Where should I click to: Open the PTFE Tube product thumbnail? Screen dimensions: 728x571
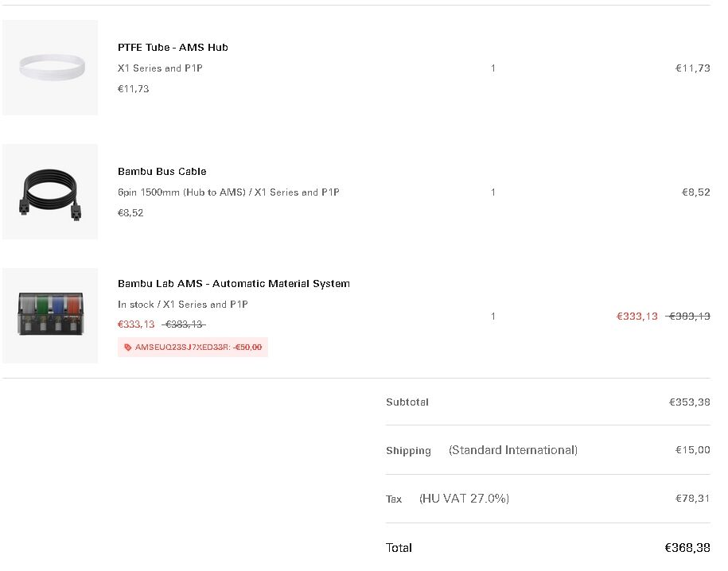(x=50, y=68)
